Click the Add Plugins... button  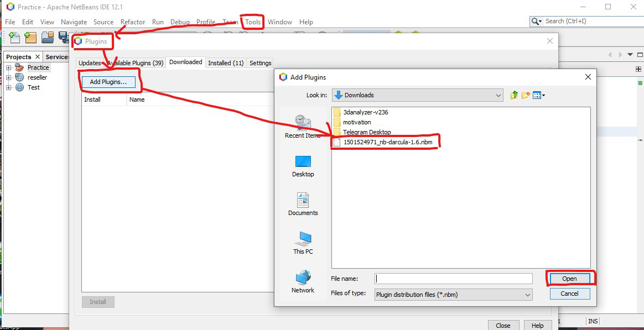108,82
